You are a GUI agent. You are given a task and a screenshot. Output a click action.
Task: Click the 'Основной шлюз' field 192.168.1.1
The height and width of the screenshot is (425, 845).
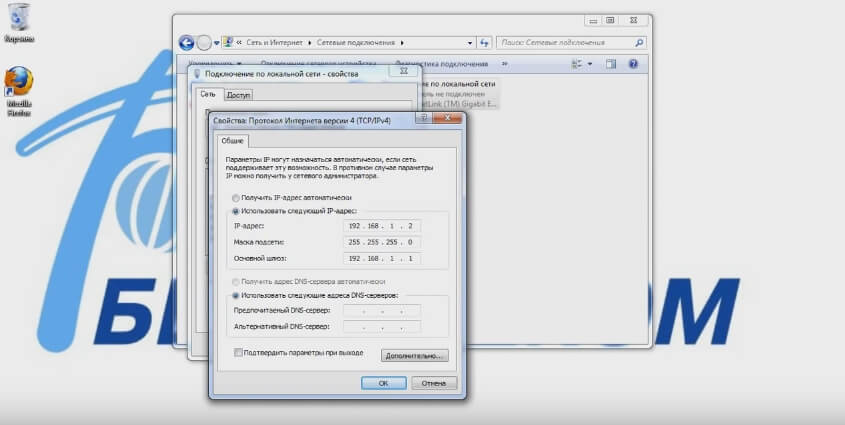[x=382, y=259]
